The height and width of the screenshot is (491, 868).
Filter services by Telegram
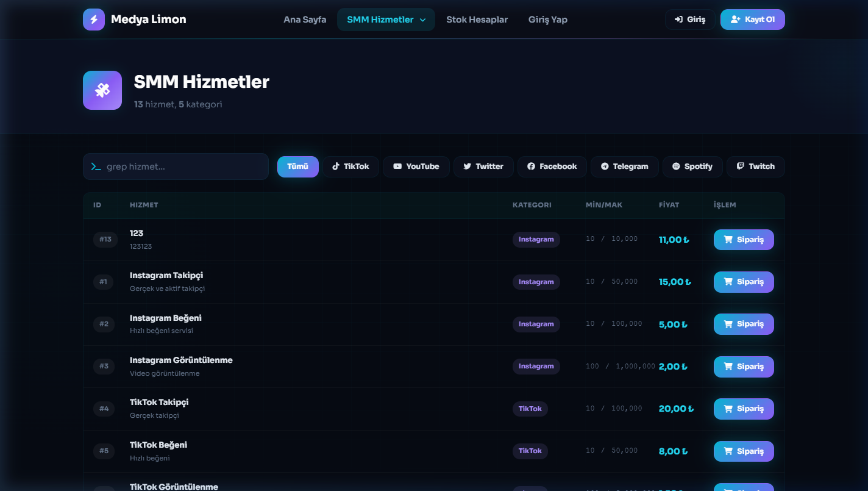(625, 167)
